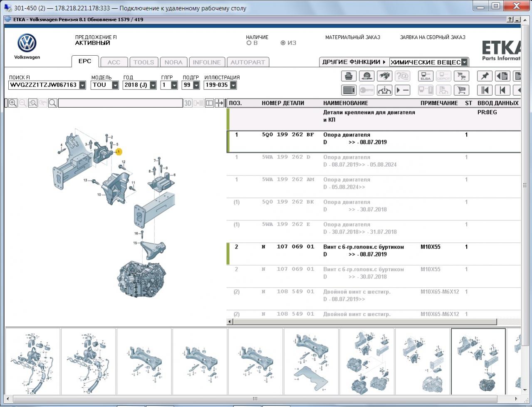Viewport: 532px width, 407px height.
Task: Select the 'ИЗ' availability radio button
Action: [x=283, y=43]
